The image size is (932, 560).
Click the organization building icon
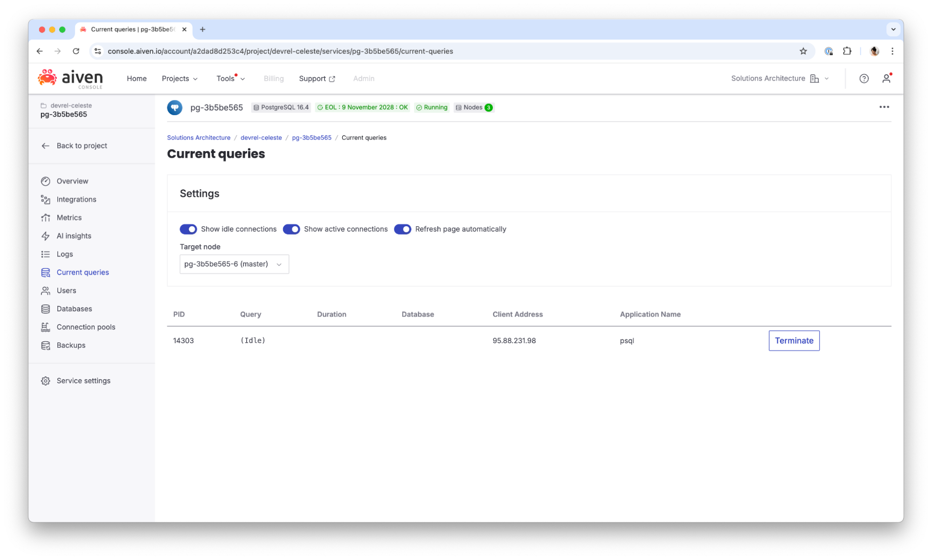pyautogui.click(x=814, y=79)
